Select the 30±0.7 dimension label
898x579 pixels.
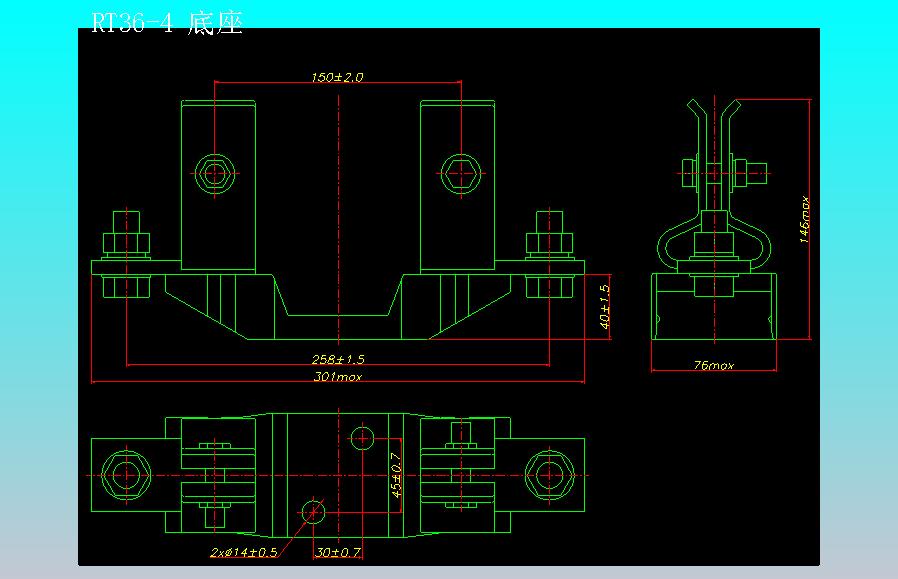click(x=338, y=552)
